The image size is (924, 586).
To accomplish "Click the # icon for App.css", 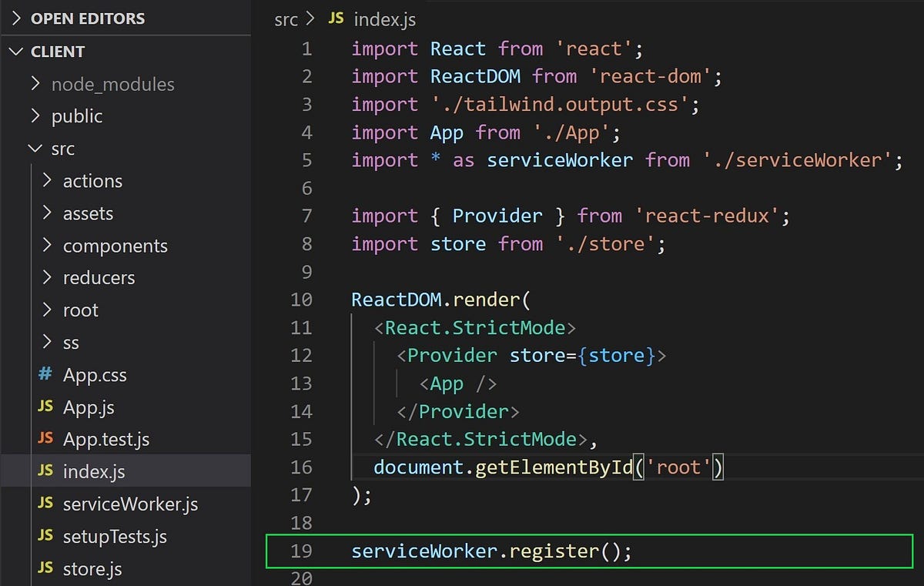I will tap(45, 375).
